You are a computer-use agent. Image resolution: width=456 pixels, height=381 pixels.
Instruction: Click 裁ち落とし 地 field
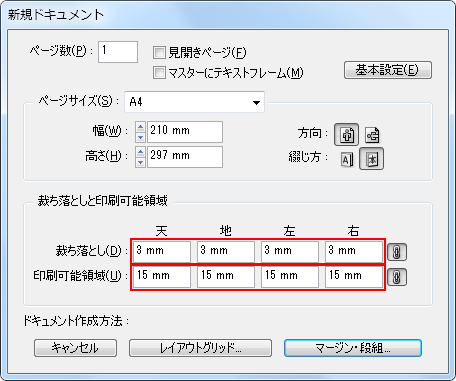[x=226, y=252]
